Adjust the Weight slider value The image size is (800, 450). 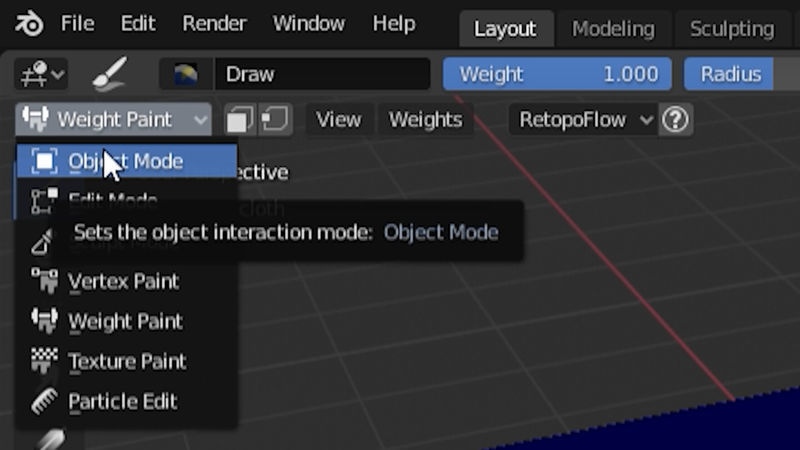click(557, 74)
